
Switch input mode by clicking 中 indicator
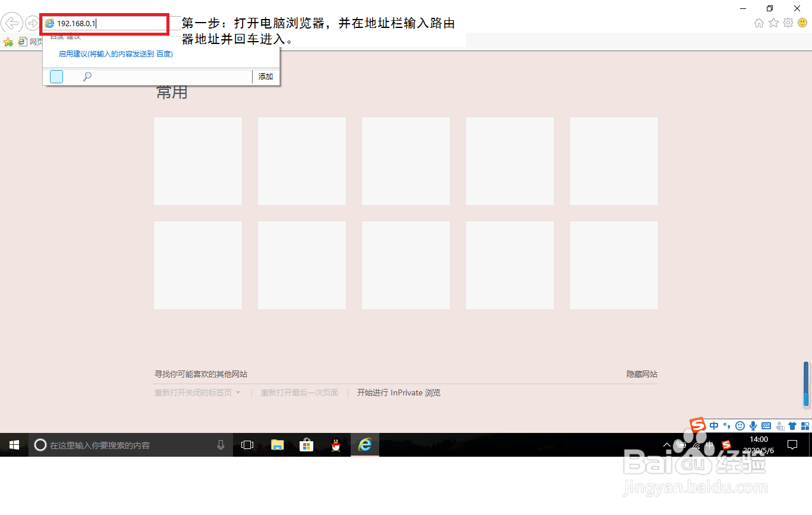point(714,425)
